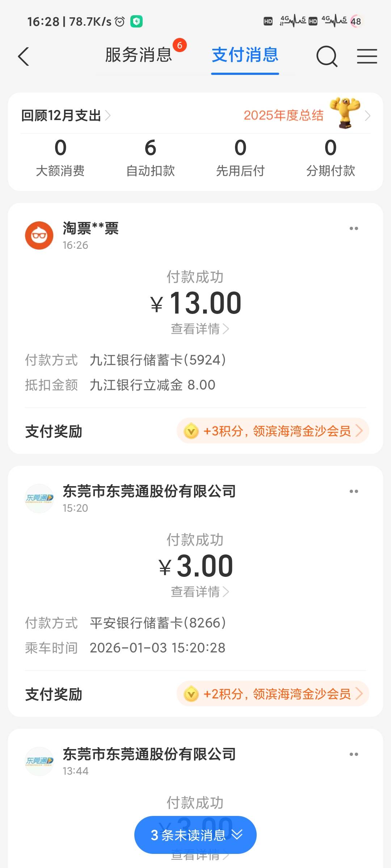This screenshot has height=868, width=391.
Task: Open more options for 15:20 东莞通 payment
Action: tap(354, 492)
